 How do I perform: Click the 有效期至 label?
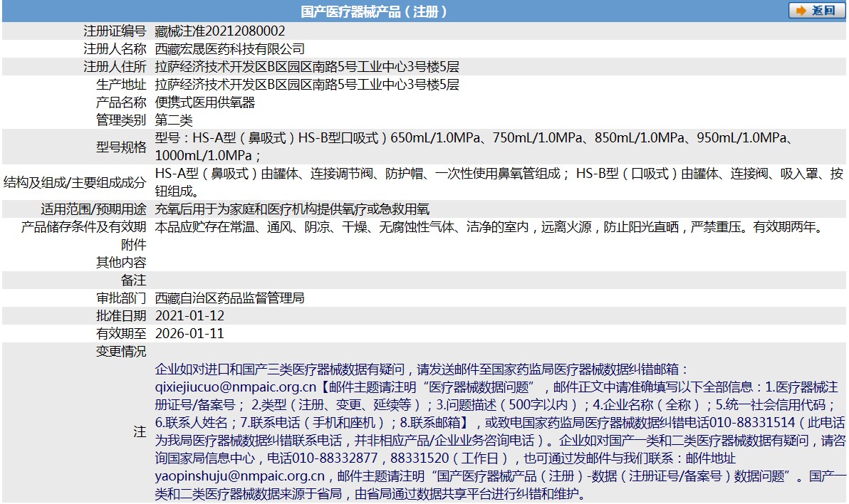(121, 334)
